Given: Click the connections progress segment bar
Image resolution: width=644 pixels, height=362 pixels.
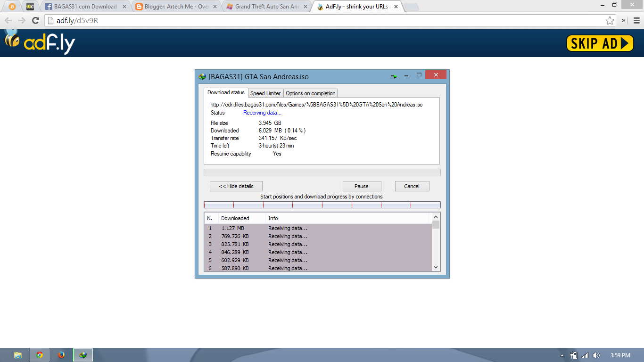Looking at the screenshot, I should [x=322, y=205].
